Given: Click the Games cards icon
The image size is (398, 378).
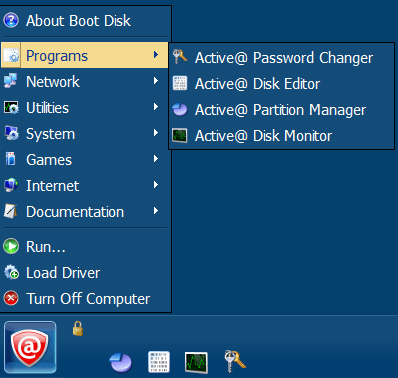Looking at the screenshot, I should pos(11,159).
